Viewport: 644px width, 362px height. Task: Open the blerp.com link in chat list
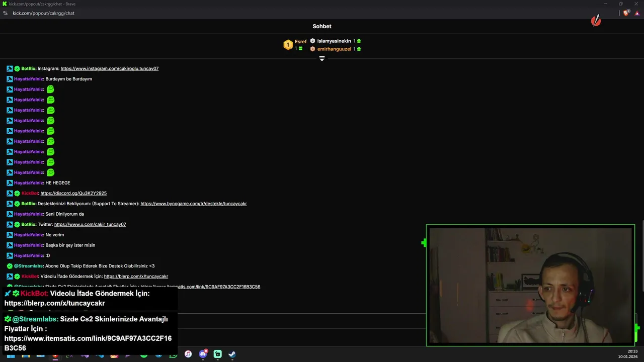point(136,277)
